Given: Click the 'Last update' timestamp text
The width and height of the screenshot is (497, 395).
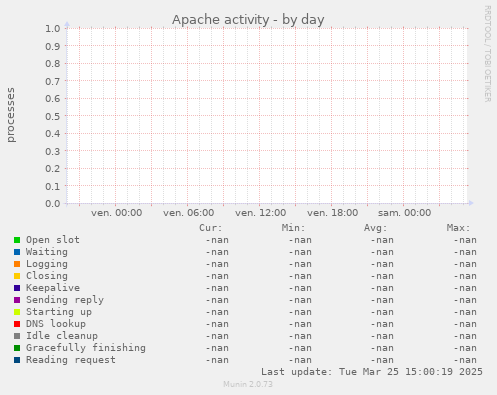Looking at the screenshot, I should tap(372, 372).
